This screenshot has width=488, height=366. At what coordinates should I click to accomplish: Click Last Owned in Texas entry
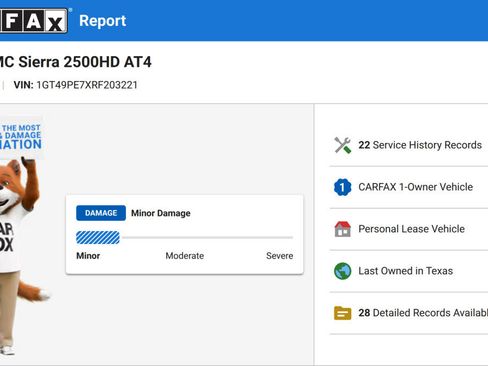pyautogui.click(x=406, y=271)
